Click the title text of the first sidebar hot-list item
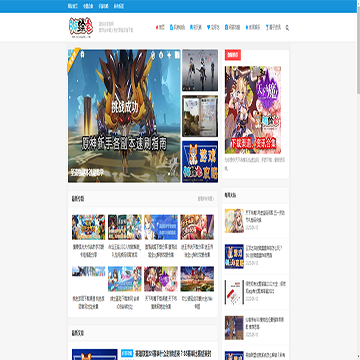Image resolution: width=360 pixels, height=360 pixels. (x=265, y=216)
